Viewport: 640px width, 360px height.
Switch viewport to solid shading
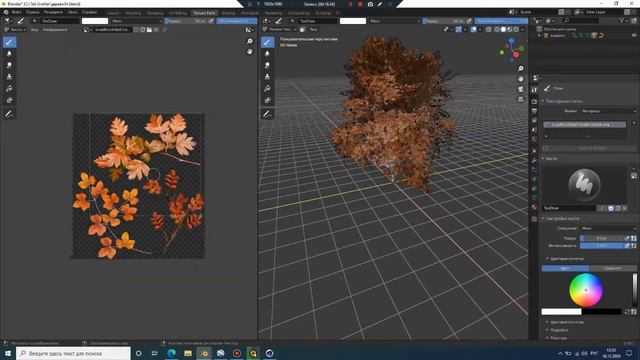[503, 29]
